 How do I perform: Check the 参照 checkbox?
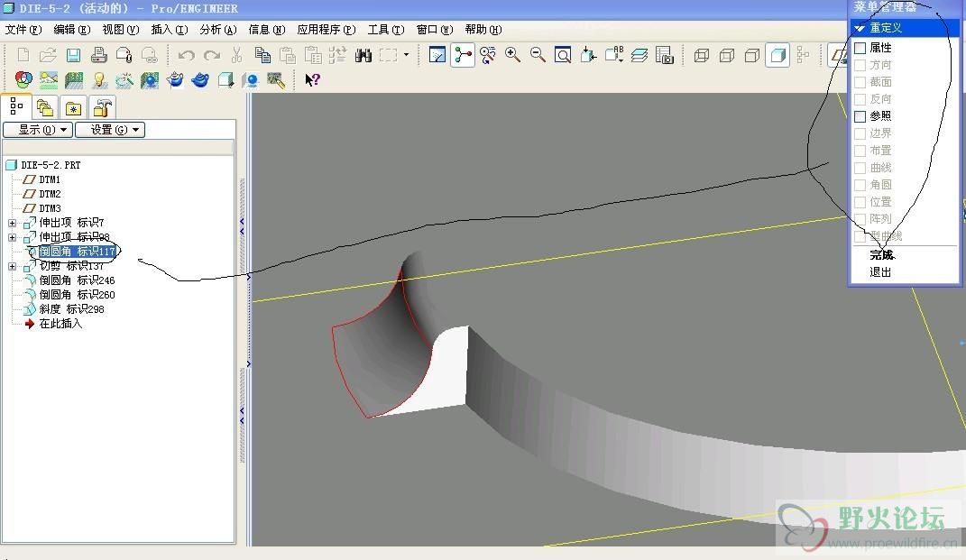point(860,115)
